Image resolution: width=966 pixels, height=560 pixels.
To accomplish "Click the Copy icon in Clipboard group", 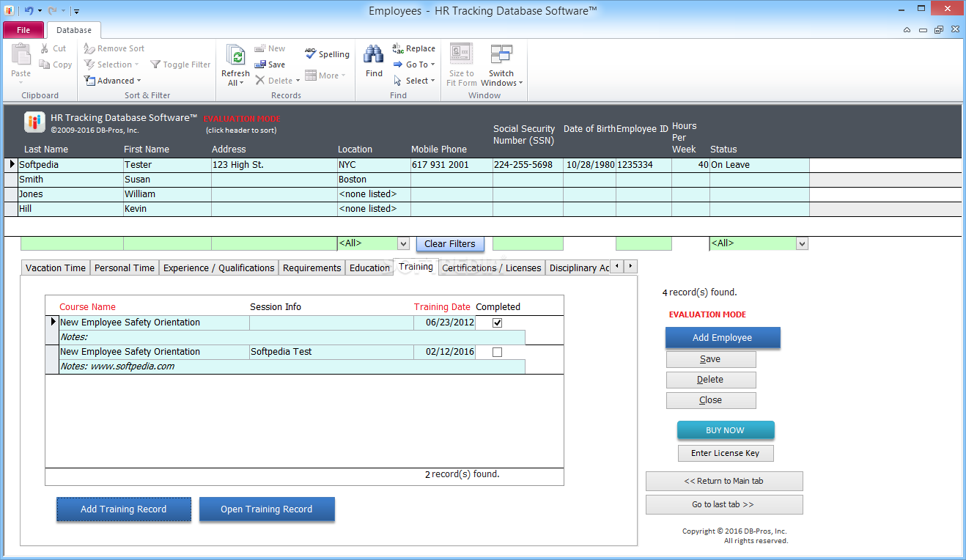I will [x=45, y=65].
